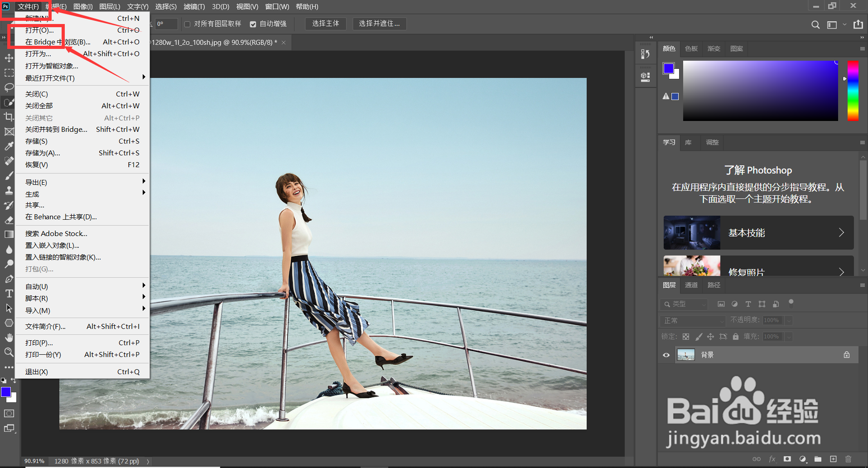868x468 pixels.
Task: Click the 选择主体 button
Action: pos(326,24)
